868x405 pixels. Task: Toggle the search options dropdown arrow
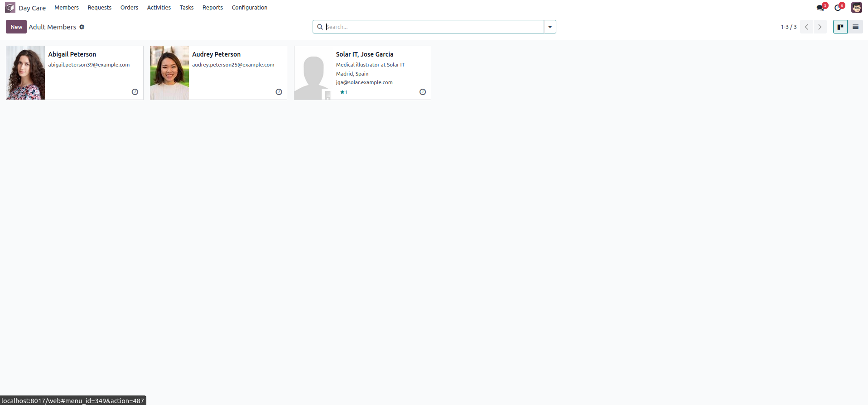550,27
